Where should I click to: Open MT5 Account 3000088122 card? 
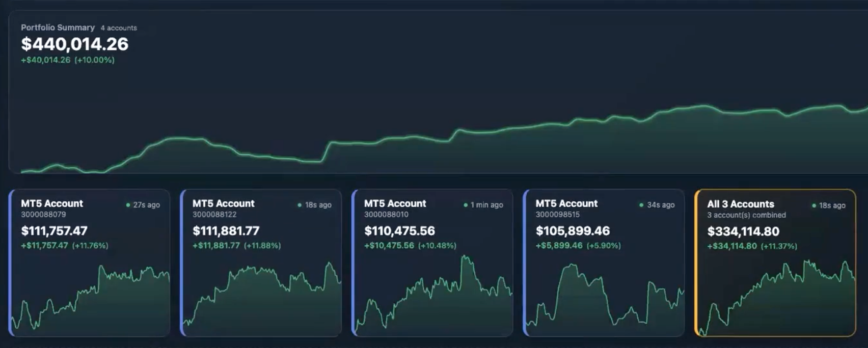pyautogui.click(x=261, y=263)
